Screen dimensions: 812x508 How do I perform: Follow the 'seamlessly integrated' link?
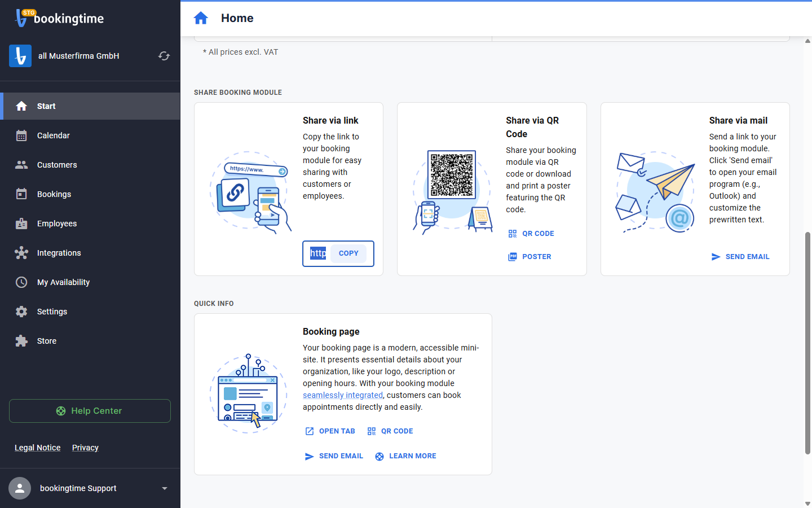[x=343, y=395]
